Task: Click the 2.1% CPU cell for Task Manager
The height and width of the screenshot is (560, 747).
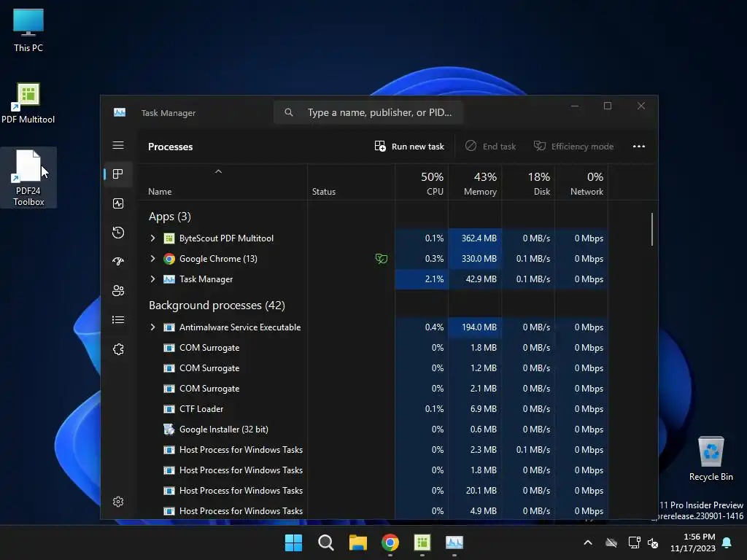Action: 422,279
